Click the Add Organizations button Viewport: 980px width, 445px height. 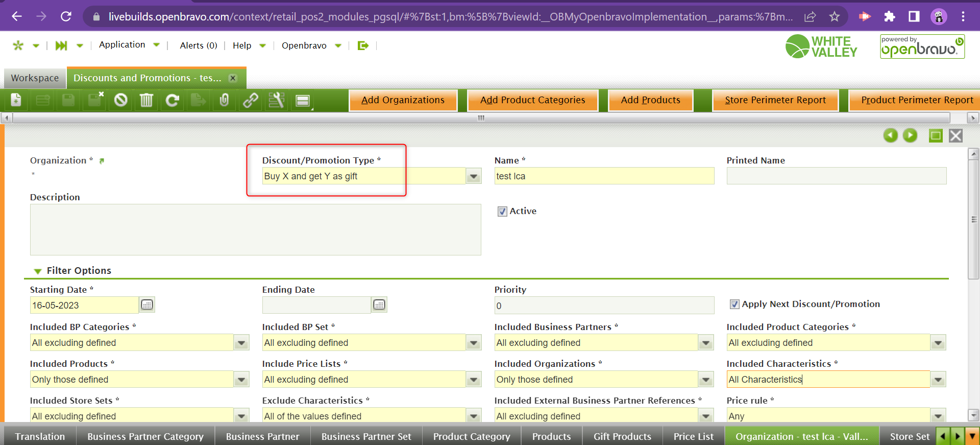coord(403,100)
